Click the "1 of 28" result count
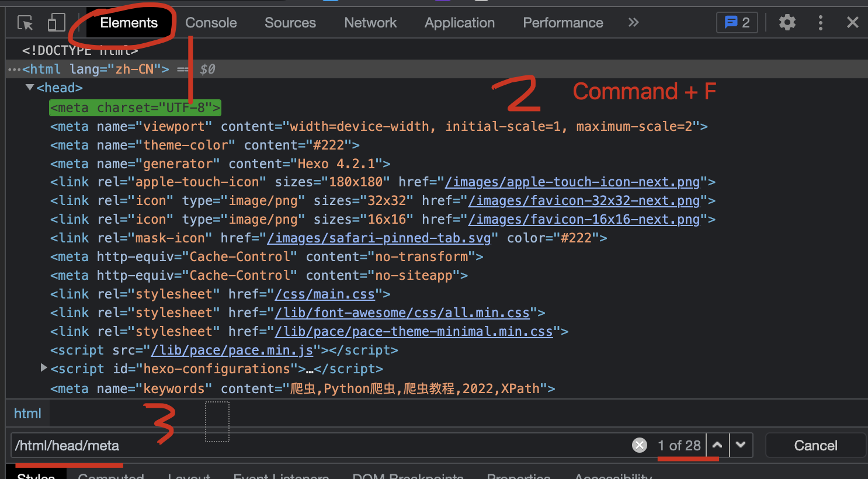 [679, 446]
